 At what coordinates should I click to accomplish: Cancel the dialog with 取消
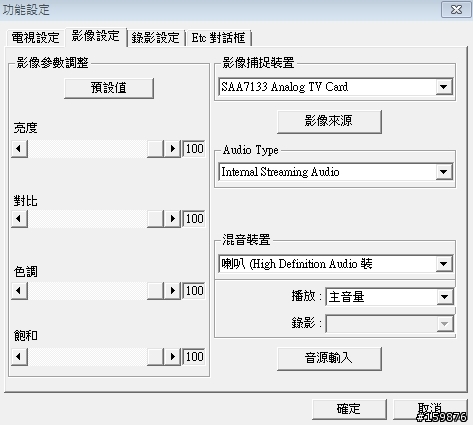click(x=430, y=409)
